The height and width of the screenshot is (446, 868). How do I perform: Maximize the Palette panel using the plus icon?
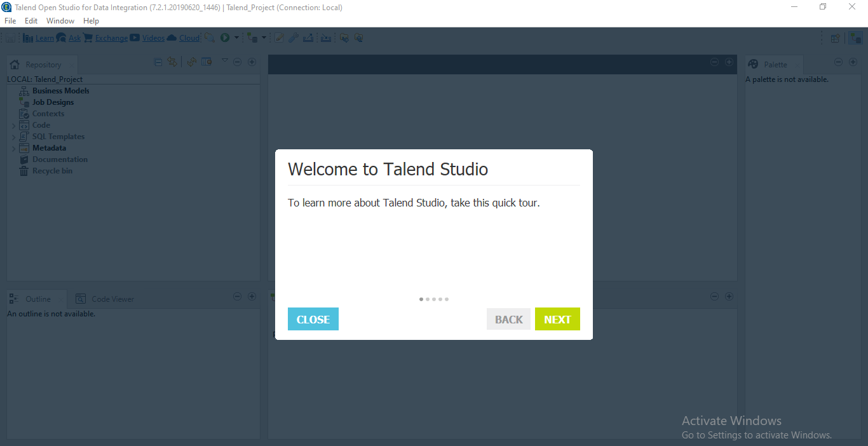tap(853, 62)
